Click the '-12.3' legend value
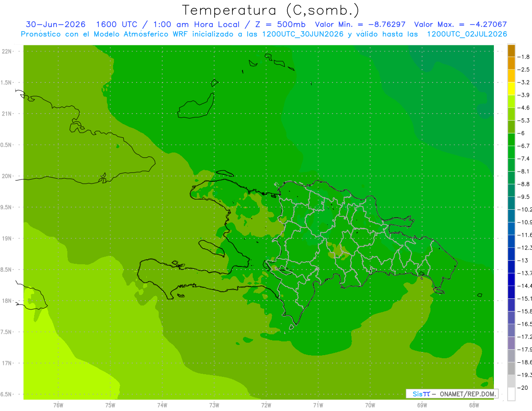The height and width of the screenshot is (411, 532). click(x=524, y=248)
